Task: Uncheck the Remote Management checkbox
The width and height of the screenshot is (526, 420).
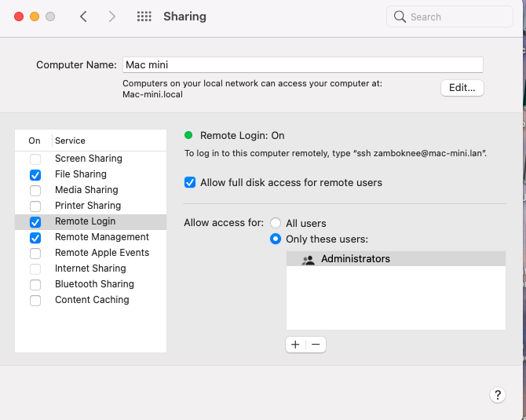Action: click(35, 238)
